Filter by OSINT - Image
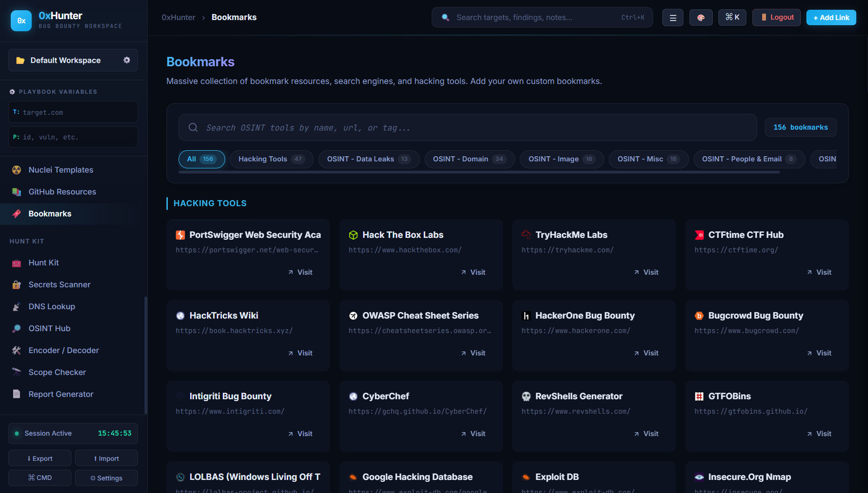The image size is (868, 493). [562, 159]
